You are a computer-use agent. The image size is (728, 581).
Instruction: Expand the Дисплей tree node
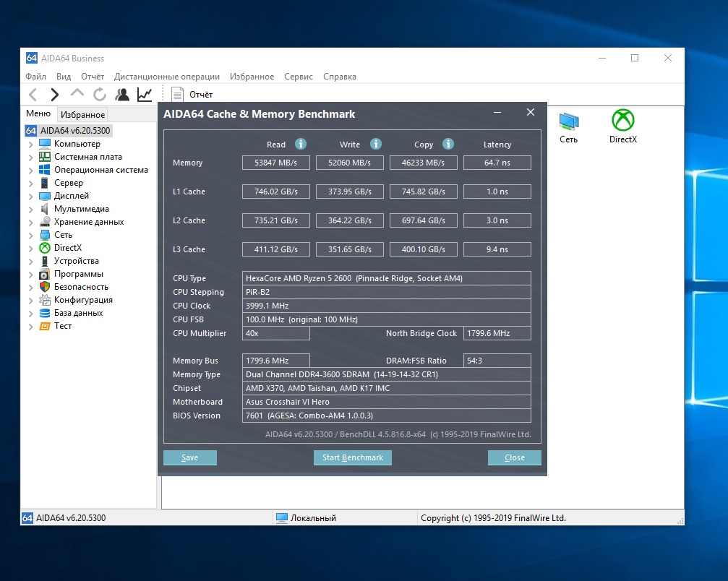click(x=30, y=197)
